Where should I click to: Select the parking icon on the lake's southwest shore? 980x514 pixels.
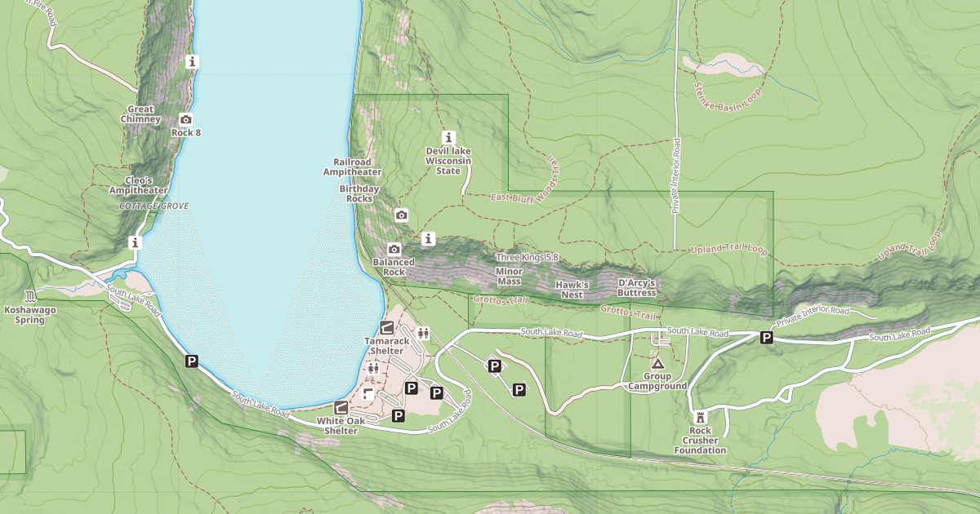[192, 361]
